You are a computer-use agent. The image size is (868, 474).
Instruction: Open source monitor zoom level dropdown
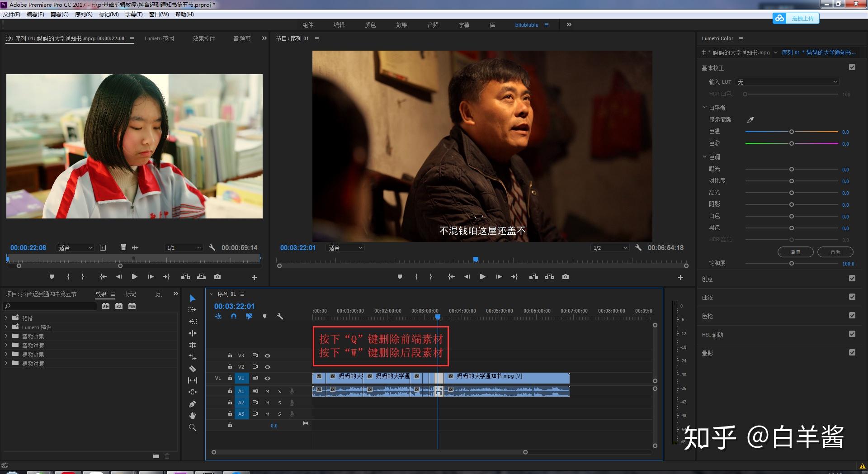pos(75,248)
